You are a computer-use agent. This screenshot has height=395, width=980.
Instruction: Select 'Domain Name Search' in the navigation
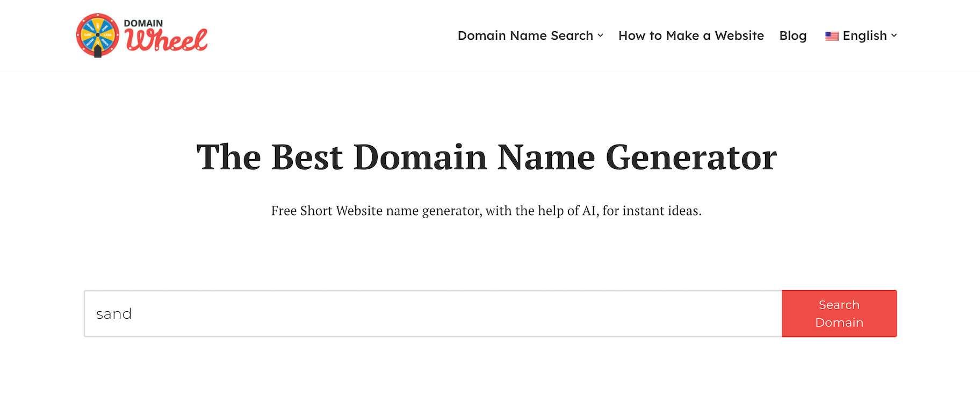pos(525,35)
